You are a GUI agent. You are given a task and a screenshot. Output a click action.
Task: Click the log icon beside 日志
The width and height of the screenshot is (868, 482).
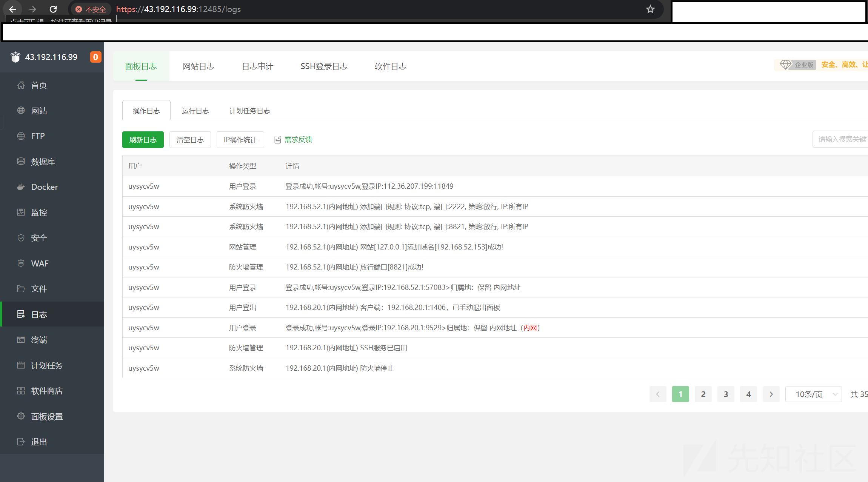coord(21,314)
